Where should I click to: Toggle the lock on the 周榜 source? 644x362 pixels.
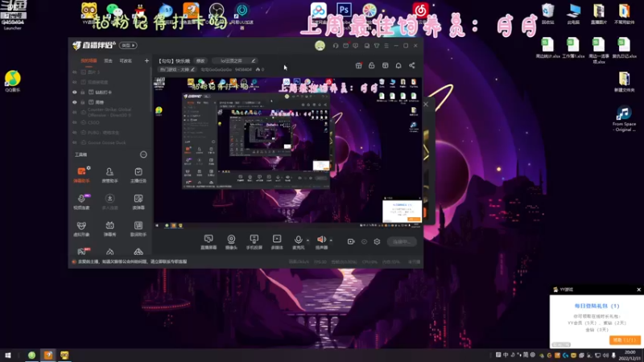pos(83,102)
